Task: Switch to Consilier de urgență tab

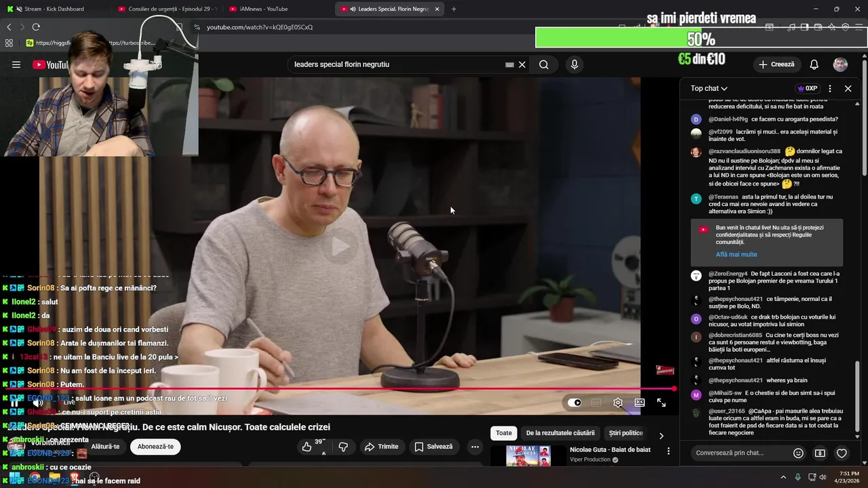Action: click(x=166, y=9)
